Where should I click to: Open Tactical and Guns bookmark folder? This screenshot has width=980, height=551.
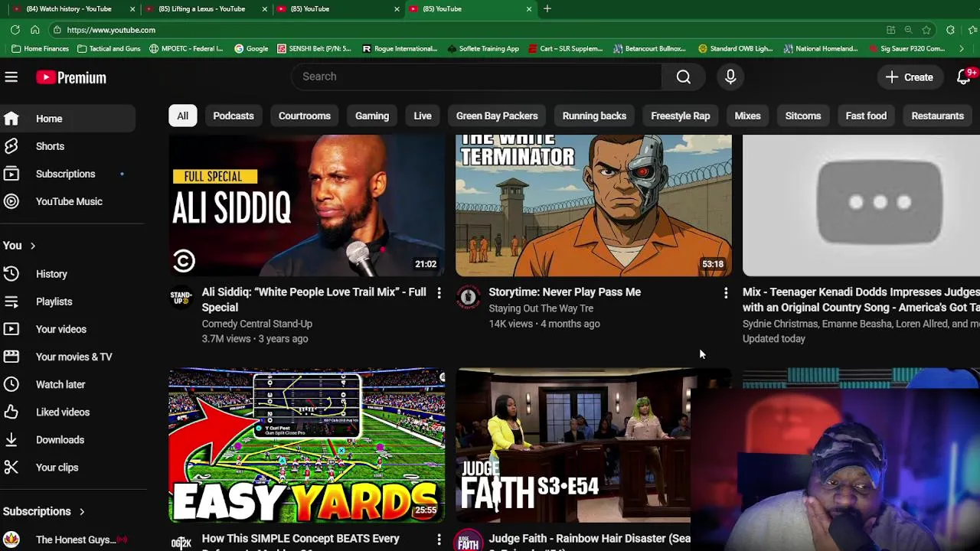[108, 48]
